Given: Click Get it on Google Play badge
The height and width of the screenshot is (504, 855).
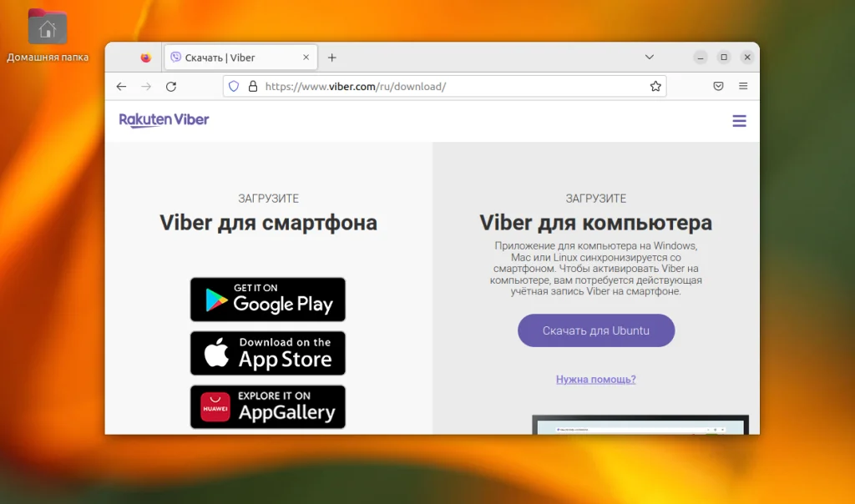Looking at the screenshot, I should (x=268, y=299).
